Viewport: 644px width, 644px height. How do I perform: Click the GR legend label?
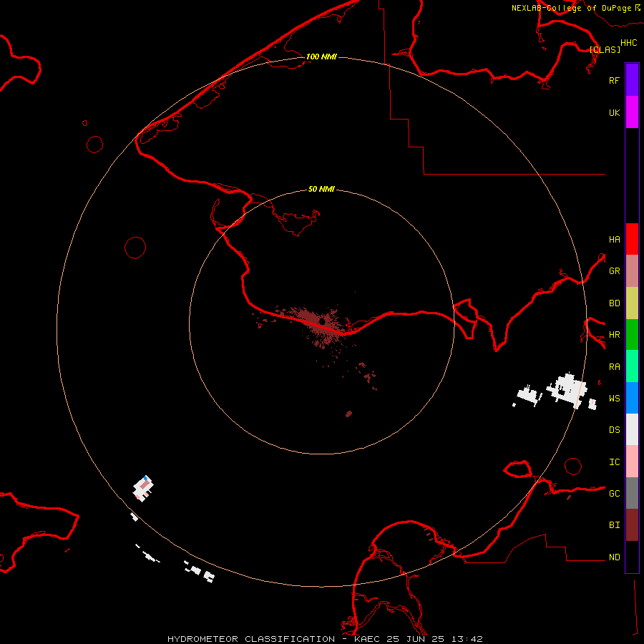614,271
